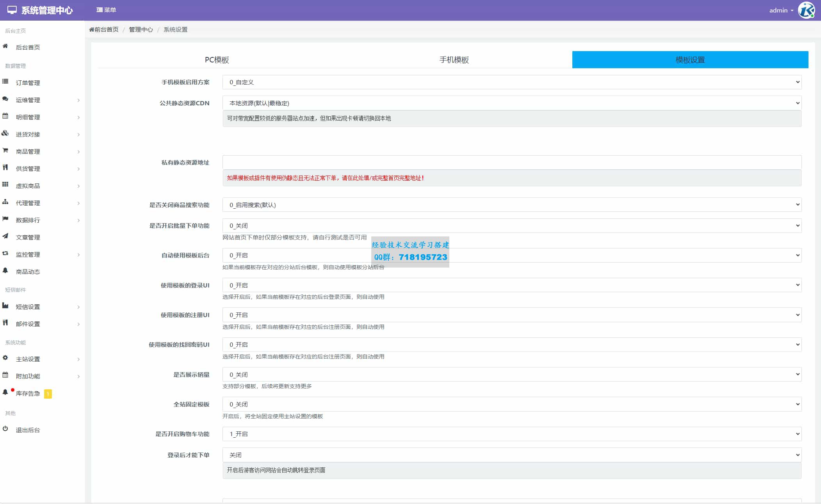Switch to the 手机模板 tab
Screen dimensions: 821x504
(454, 60)
